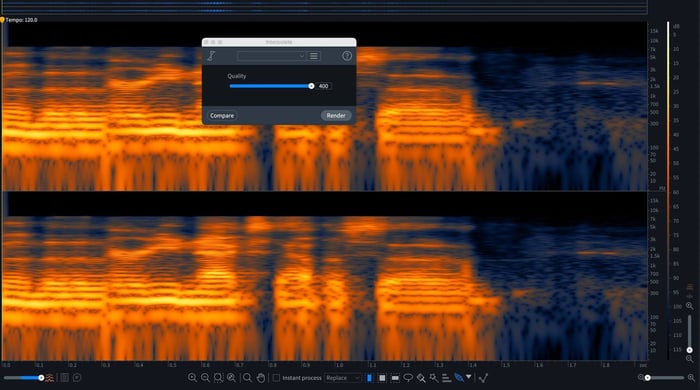Click the zoom out icon in bottom toolbar
Screen dimensions: 700x390
click(205, 378)
